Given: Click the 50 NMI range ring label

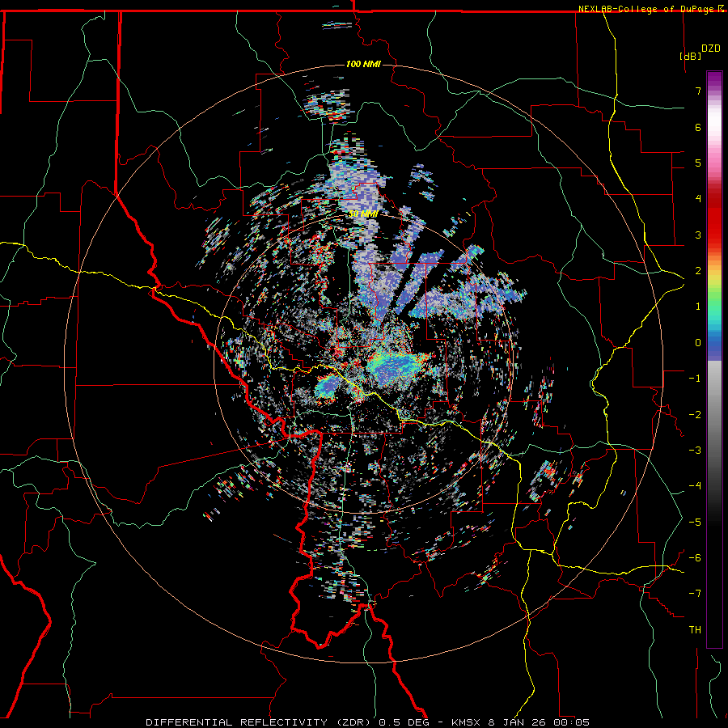Looking at the screenshot, I should click(x=363, y=214).
